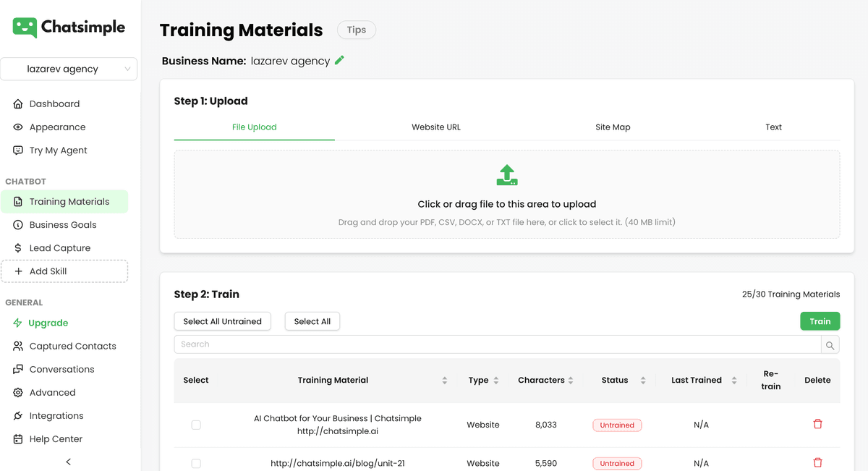The image size is (868, 471).
Task: Click the pencil icon to edit business name
Action: coord(339,61)
